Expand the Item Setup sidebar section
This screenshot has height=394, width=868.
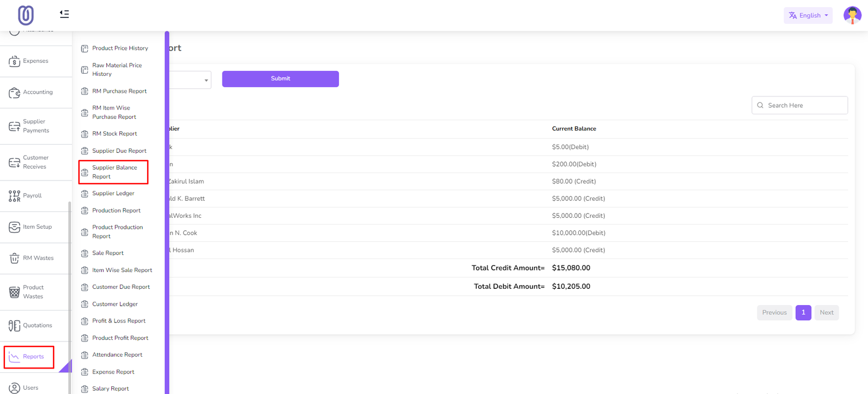click(36, 227)
